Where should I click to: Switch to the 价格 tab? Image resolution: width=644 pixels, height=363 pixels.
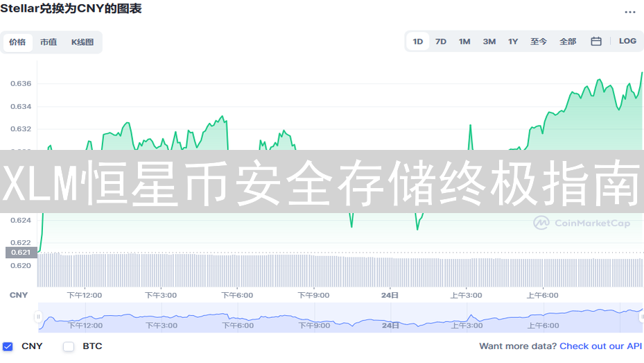[x=17, y=42]
